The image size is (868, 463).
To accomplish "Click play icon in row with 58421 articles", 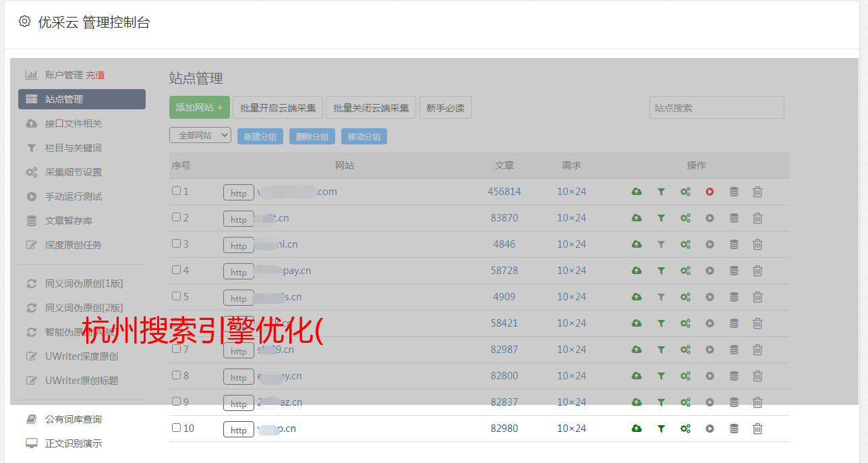I will (x=710, y=323).
